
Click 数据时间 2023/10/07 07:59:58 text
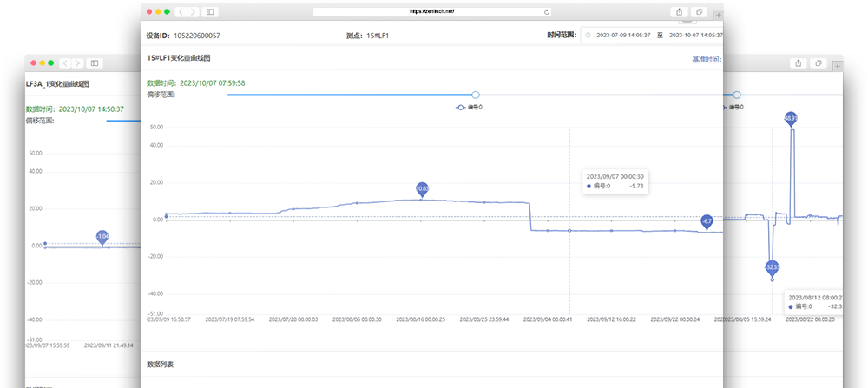click(x=195, y=83)
